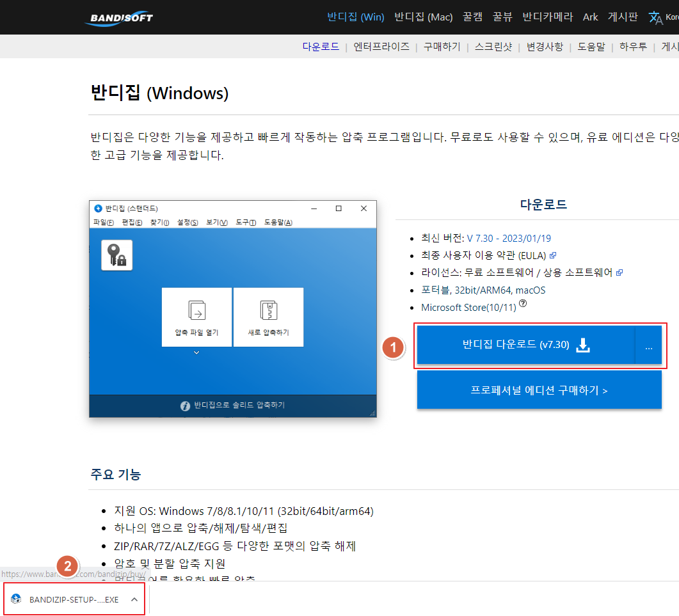Go to 꿀캠 in the top navigation
Viewport: 679px width, 616px height.
(472, 17)
